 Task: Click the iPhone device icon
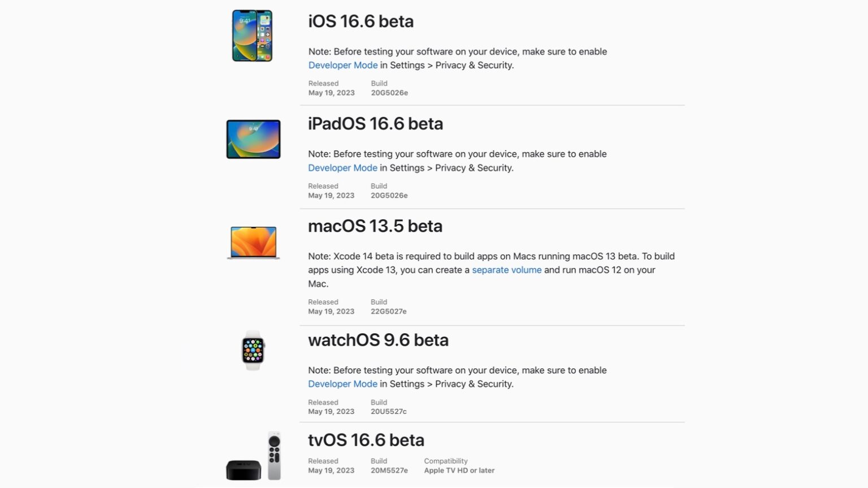pos(252,36)
